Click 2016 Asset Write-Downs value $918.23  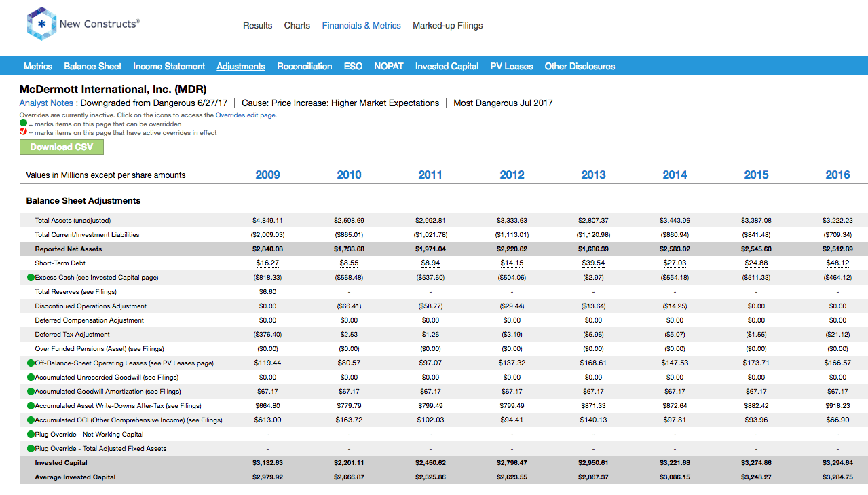click(x=837, y=405)
